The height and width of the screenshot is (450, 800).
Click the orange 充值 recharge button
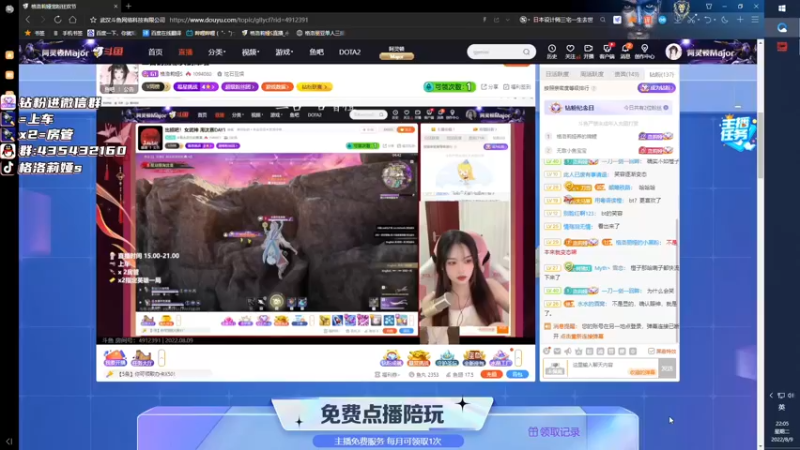pos(491,374)
